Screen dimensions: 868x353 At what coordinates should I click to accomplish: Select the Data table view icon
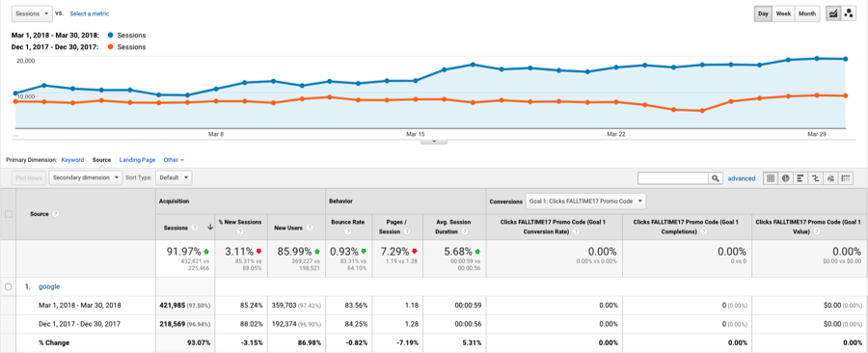[x=770, y=178]
